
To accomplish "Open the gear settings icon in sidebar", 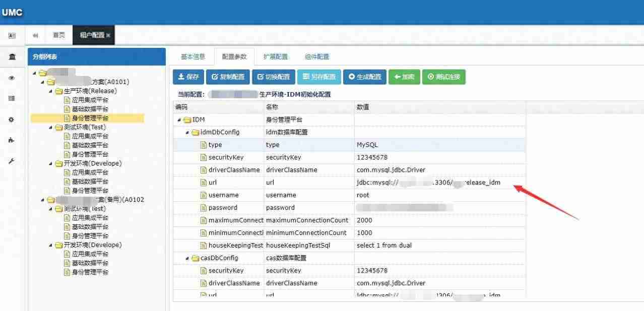I will tap(12, 119).
